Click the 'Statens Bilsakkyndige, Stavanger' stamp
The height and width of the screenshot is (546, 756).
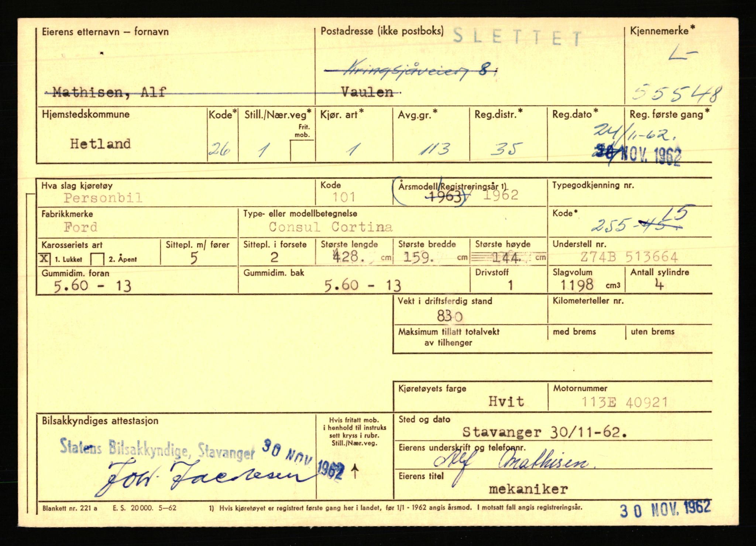157,449
